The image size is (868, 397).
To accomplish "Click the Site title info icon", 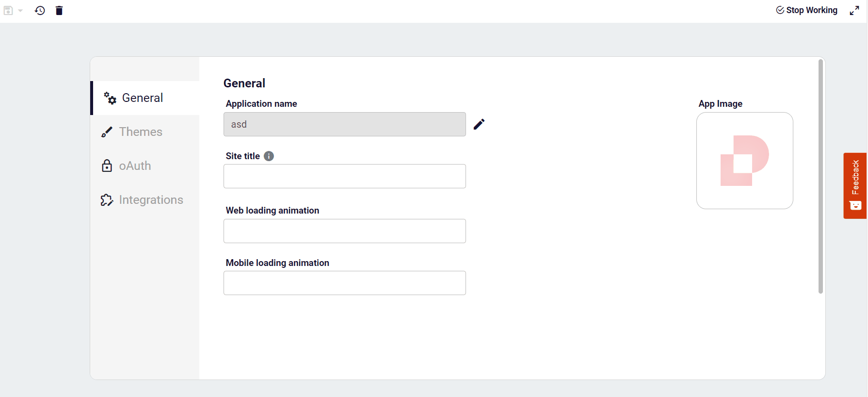I will [269, 156].
